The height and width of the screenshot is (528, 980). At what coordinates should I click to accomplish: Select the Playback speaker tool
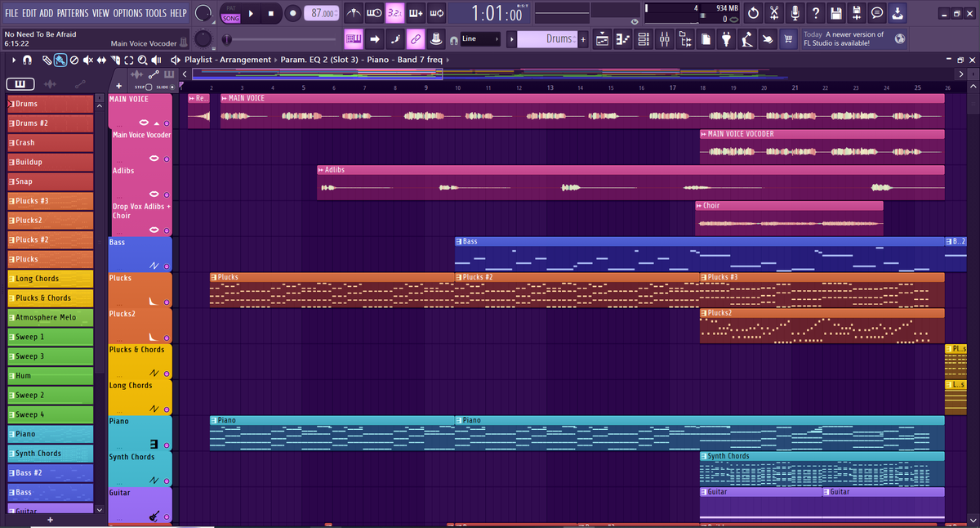point(156,60)
